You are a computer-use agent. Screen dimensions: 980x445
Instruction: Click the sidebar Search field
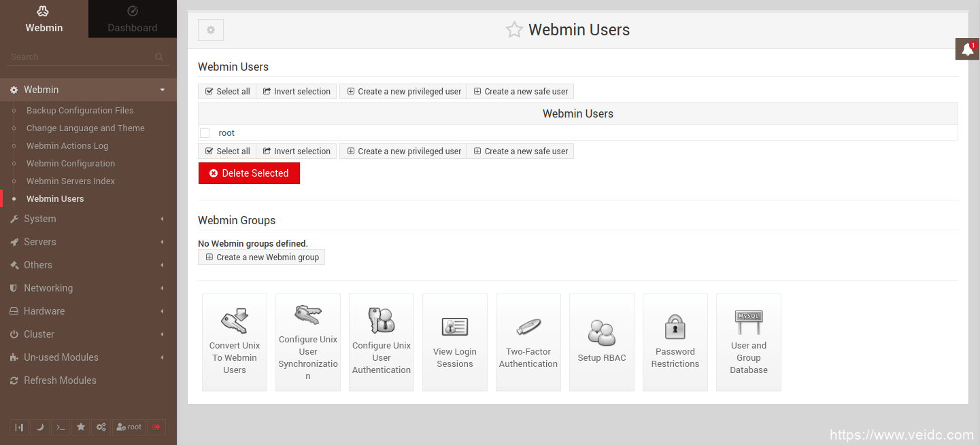click(x=82, y=57)
